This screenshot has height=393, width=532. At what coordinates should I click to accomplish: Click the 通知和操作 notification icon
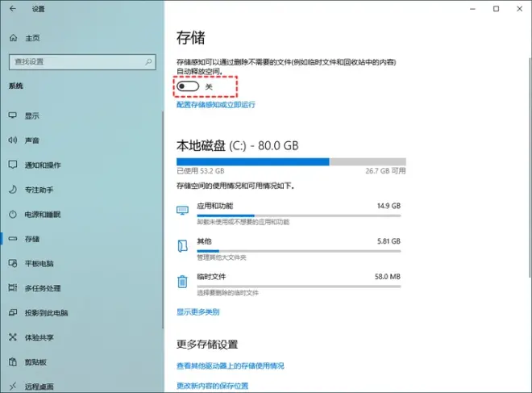pos(13,165)
